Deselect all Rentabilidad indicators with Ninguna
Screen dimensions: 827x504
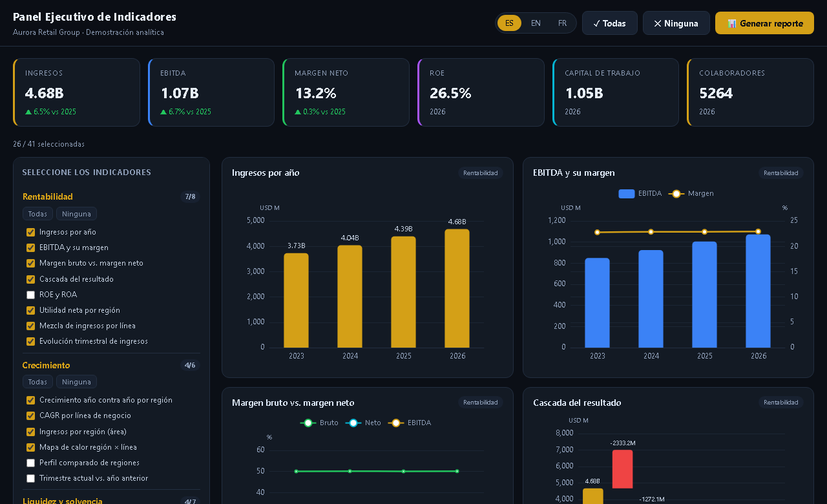coord(76,214)
